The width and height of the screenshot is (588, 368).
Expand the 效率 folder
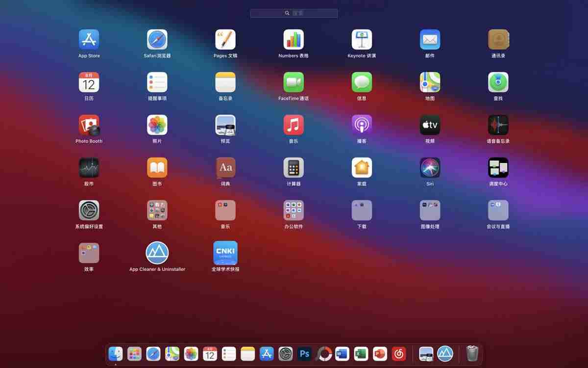pos(89,253)
